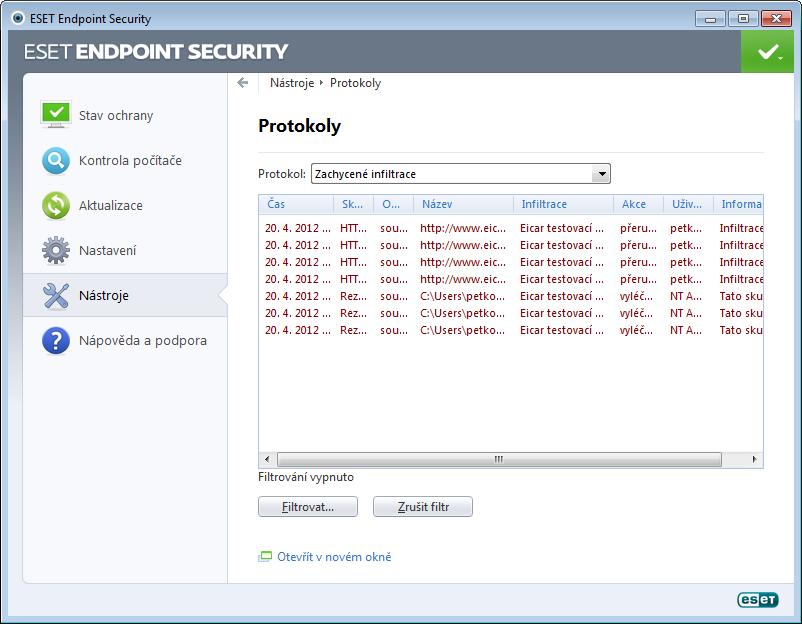Sort by the O... column header
This screenshot has height=624, width=802.
[x=393, y=204]
